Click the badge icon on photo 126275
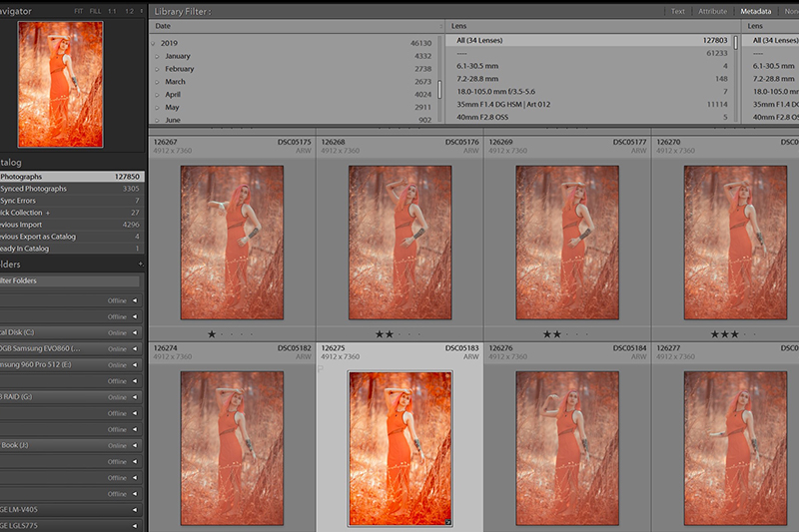 click(x=447, y=522)
